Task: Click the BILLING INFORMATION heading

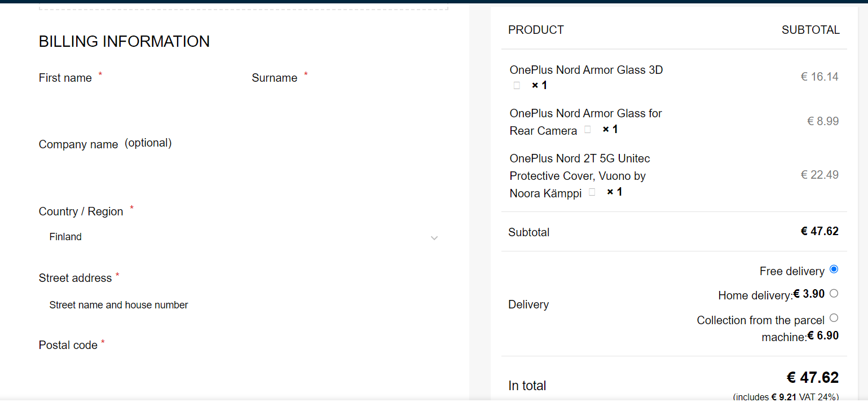Action: click(x=124, y=42)
